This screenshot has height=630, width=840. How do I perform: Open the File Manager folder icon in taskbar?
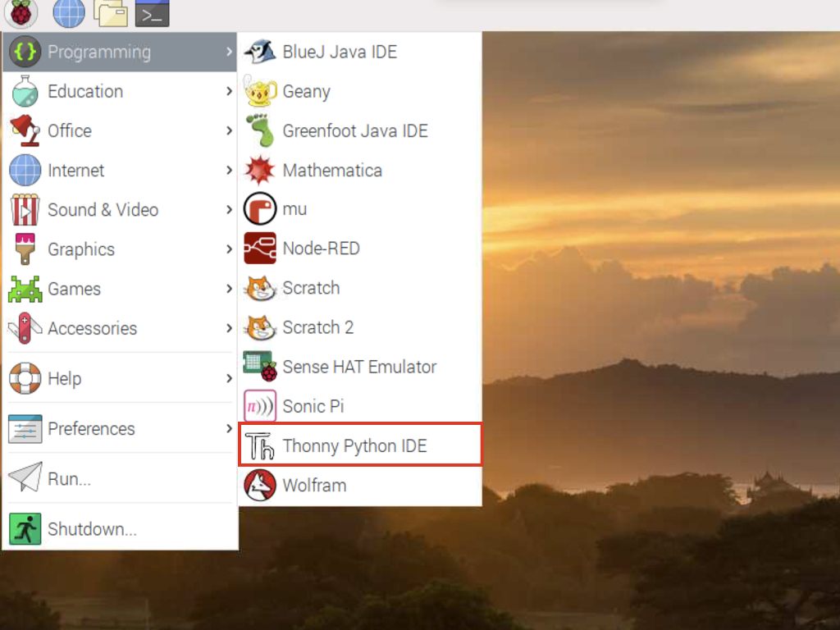click(x=111, y=13)
